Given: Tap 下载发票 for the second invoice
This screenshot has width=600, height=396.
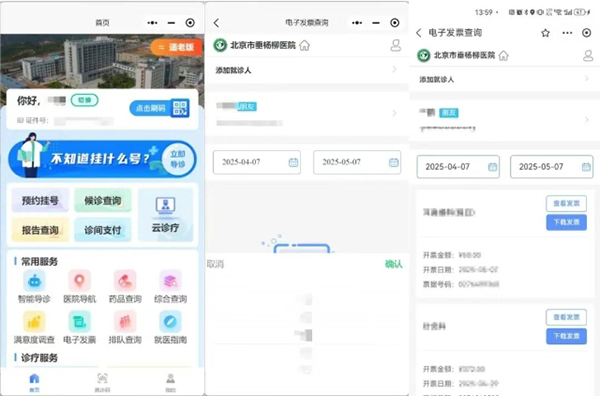Looking at the screenshot, I should point(566,336).
